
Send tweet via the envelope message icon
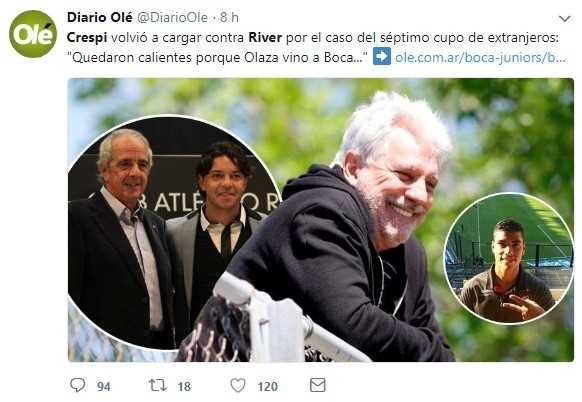tap(318, 385)
